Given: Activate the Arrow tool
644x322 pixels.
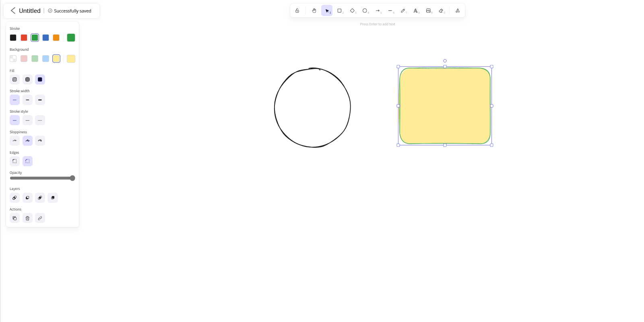Looking at the screenshot, I should (x=378, y=11).
